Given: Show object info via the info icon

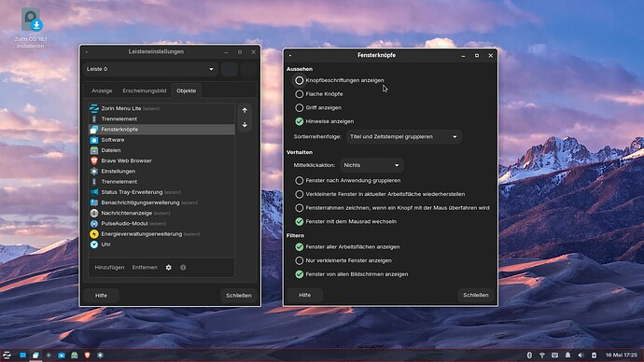Looking at the screenshot, I should tap(183, 267).
